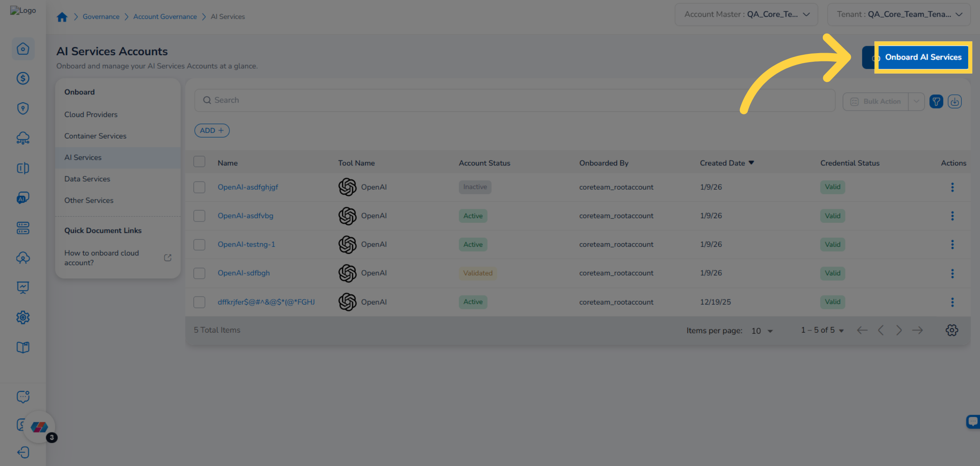This screenshot has width=980, height=466.
Task: Tick the checkbox for OpenAI-sdfbgh
Action: pyautogui.click(x=199, y=273)
